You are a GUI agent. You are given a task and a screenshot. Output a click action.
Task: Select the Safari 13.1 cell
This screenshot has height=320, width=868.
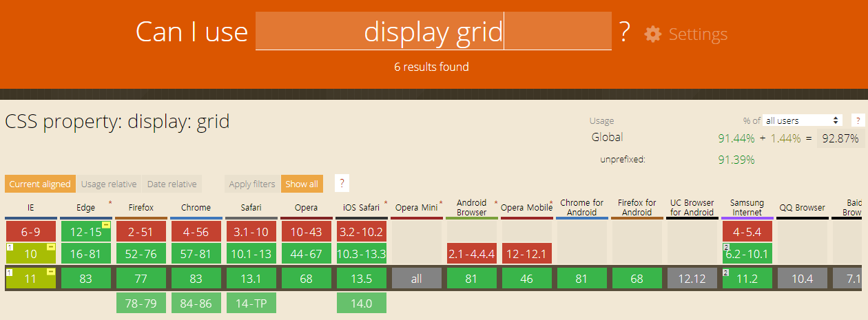(251, 279)
